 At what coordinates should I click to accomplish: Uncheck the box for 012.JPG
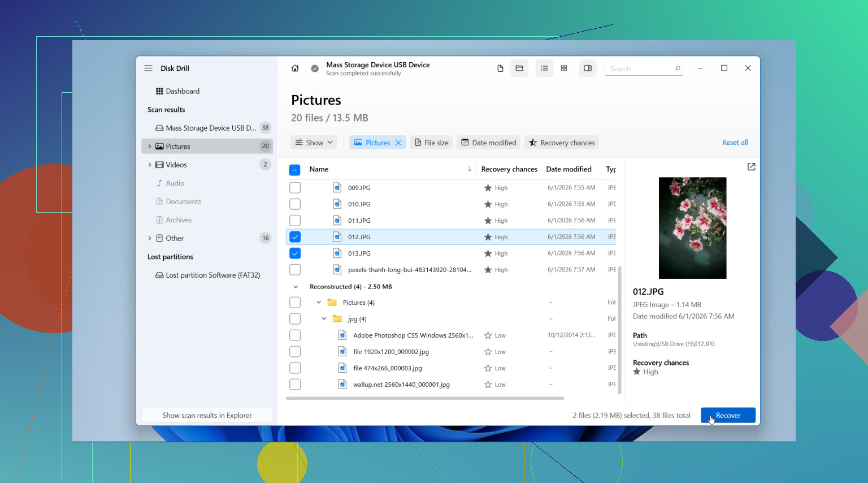[x=295, y=237]
